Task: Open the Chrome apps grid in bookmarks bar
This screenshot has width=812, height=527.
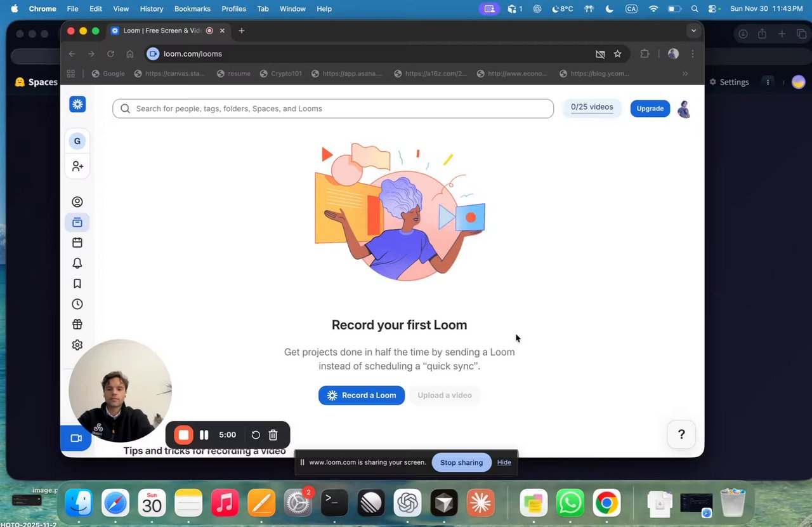Action: [71, 74]
